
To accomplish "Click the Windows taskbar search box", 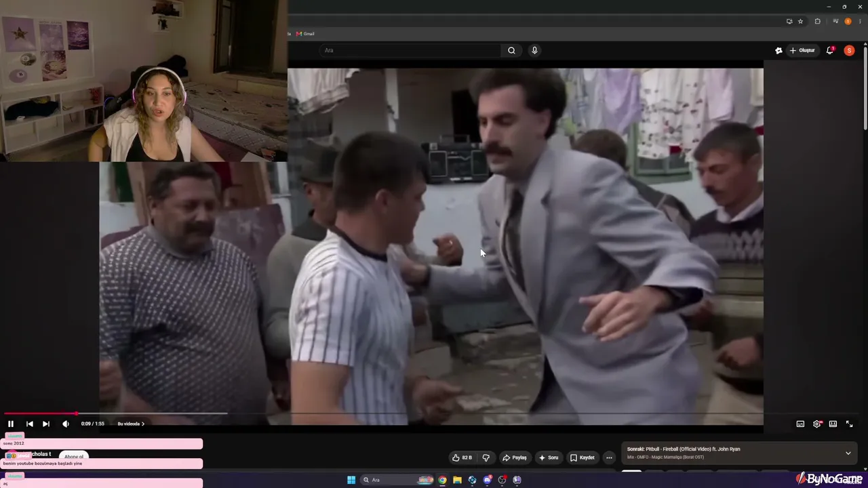I will click(397, 480).
